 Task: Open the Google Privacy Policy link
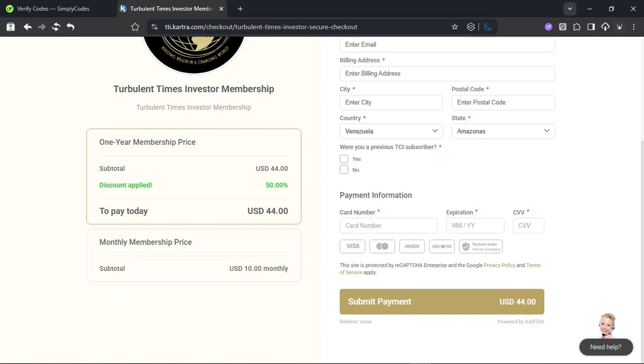pyautogui.click(x=499, y=265)
